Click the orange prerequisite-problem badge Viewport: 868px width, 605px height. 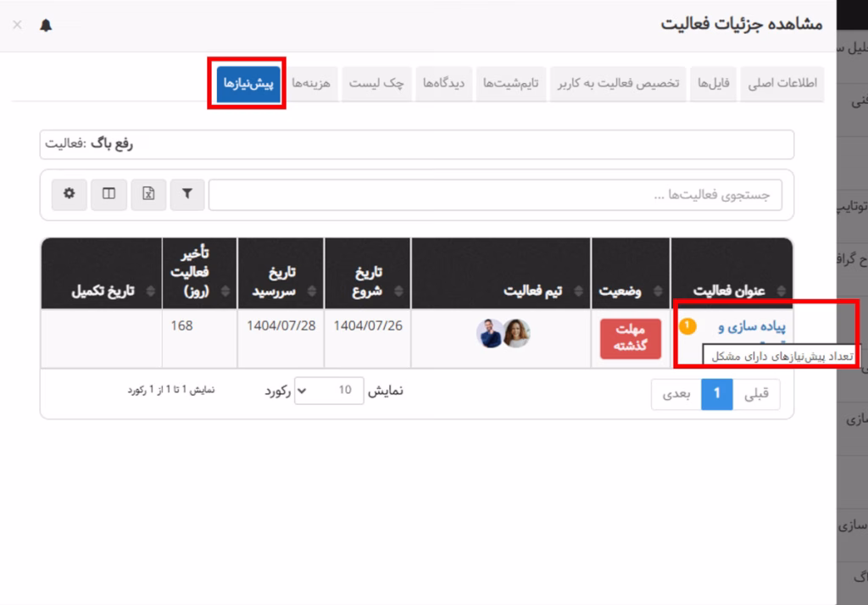coord(688,325)
